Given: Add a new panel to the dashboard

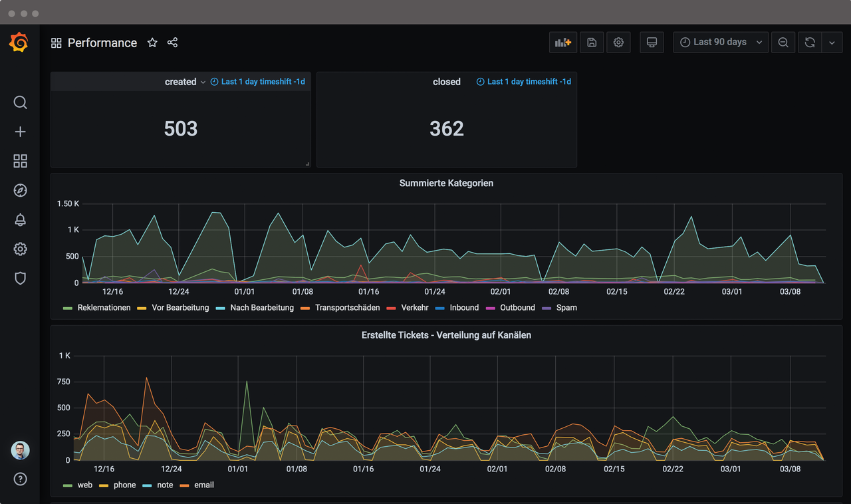Looking at the screenshot, I should click(562, 42).
